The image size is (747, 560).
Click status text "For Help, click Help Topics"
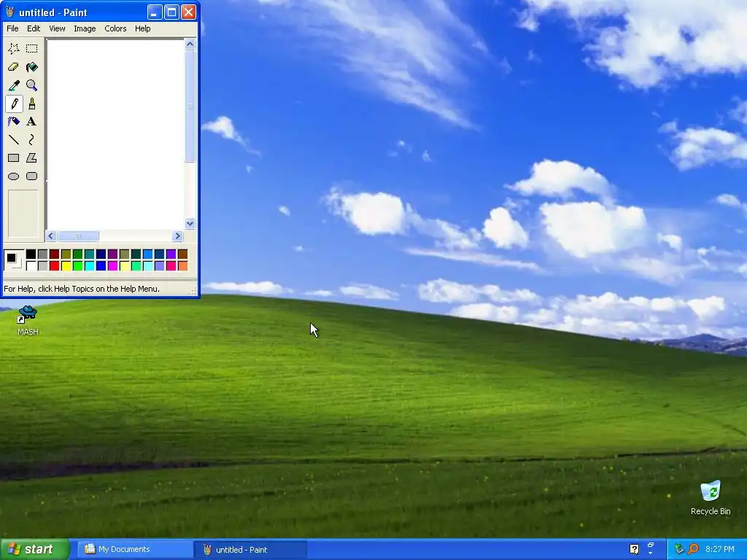click(x=82, y=289)
